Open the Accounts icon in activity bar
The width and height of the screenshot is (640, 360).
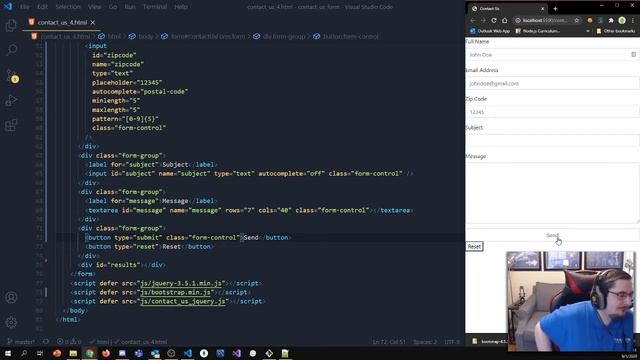(x=11, y=297)
